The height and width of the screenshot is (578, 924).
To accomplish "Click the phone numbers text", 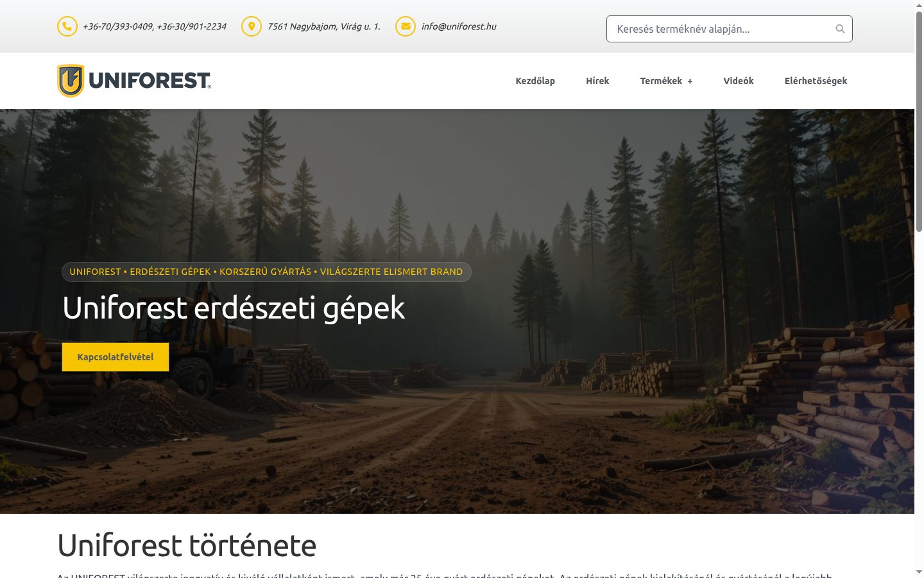I will click(155, 26).
